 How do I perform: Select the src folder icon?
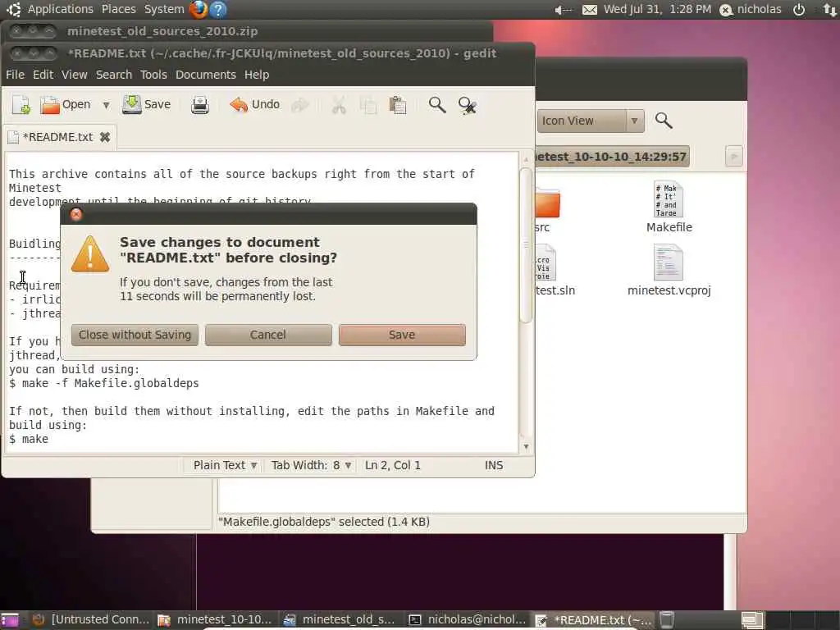[x=546, y=203]
